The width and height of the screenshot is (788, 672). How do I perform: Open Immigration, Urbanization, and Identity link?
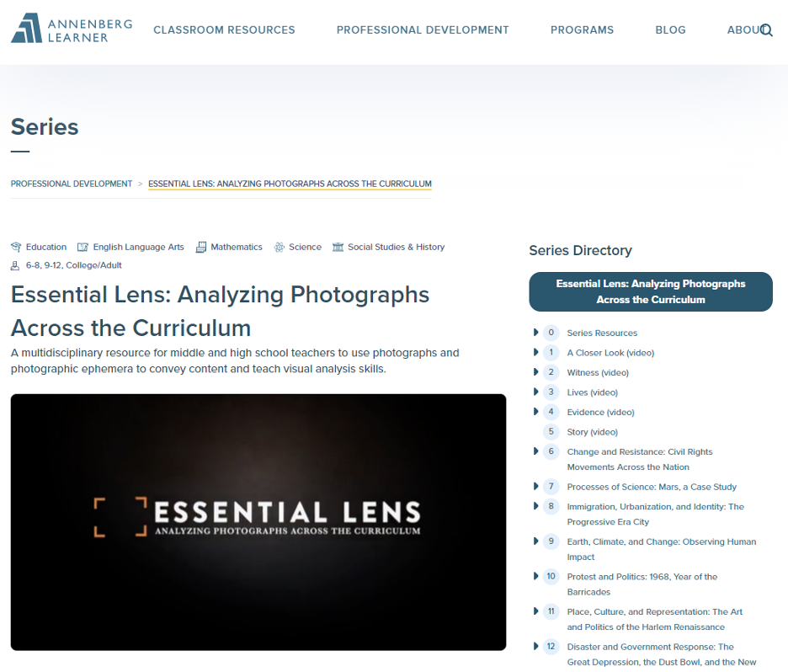pyautogui.click(x=655, y=515)
